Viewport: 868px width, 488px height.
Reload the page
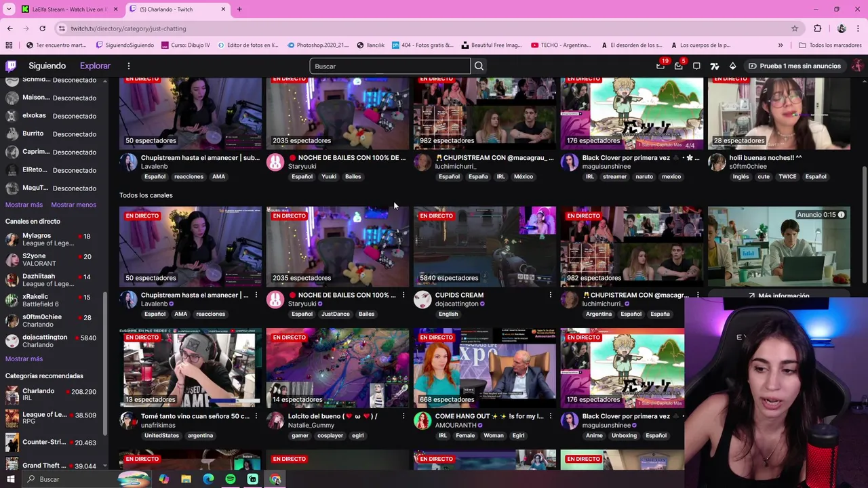point(42,28)
